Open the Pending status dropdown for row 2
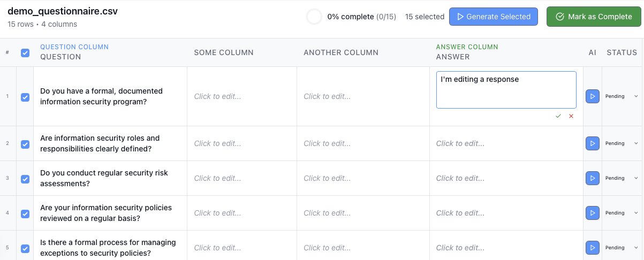This screenshot has height=260, width=644. 622,143
